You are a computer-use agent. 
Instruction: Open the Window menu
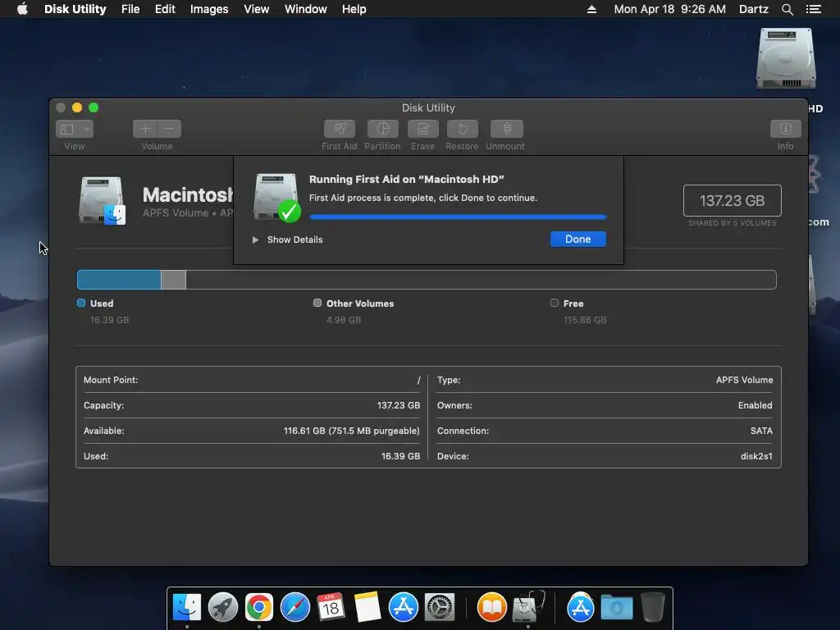tap(305, 9)
